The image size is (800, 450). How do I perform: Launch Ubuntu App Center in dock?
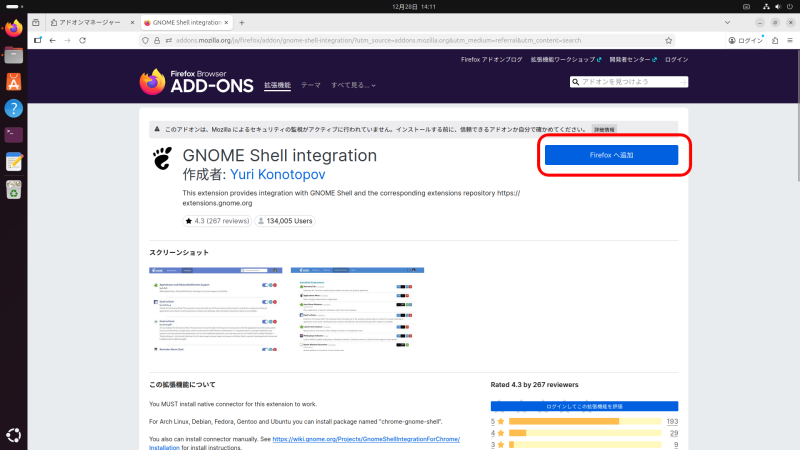[x=14, y=82]
